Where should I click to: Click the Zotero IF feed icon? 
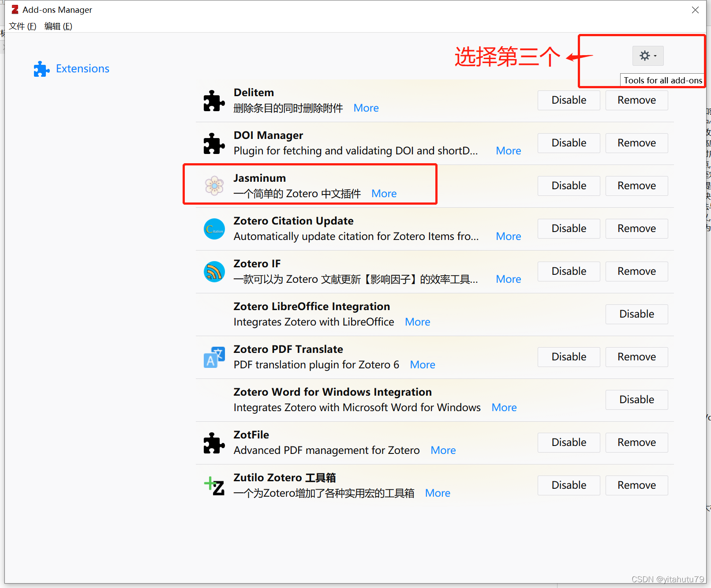[x=214, y=272]
